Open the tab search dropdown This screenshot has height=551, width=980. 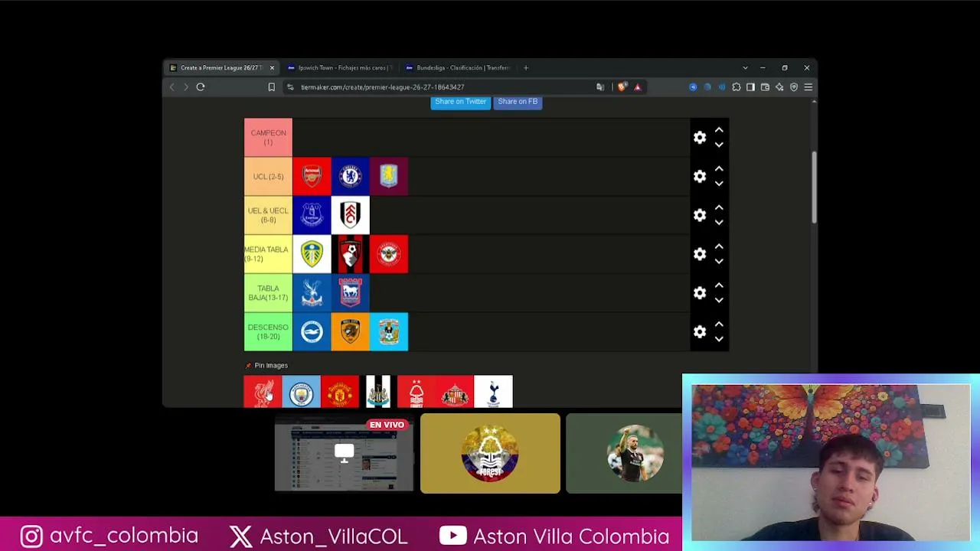pos(745,67)
